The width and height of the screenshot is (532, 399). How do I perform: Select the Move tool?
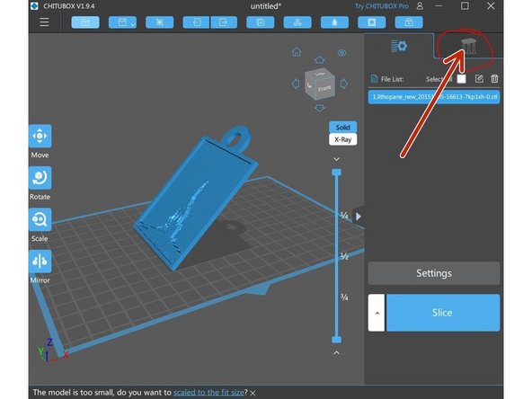(40, 136)
